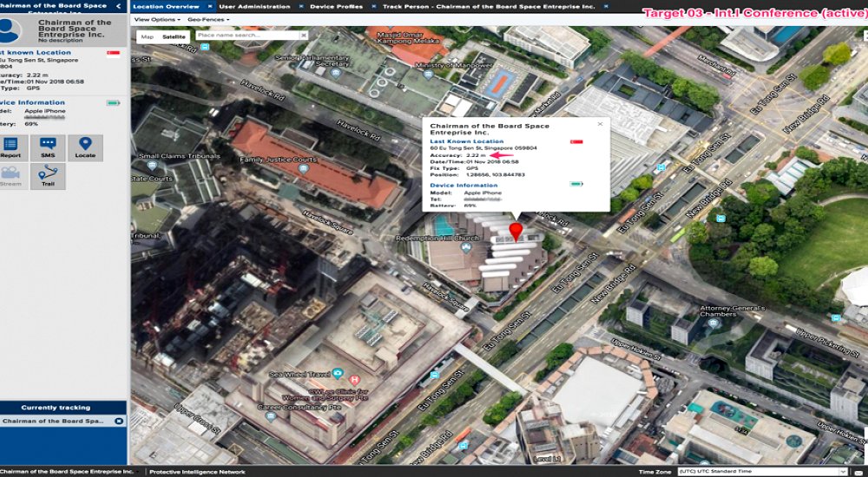Click the battery indicator next to Device Information in the sidebar
Viewport: 868px width, 477px height.
tap(113, 103)
